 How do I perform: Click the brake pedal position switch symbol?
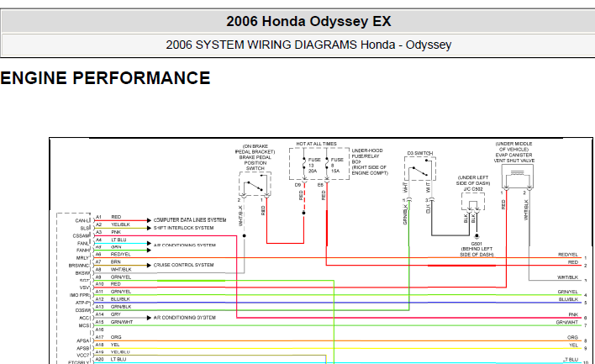[255, 185]
